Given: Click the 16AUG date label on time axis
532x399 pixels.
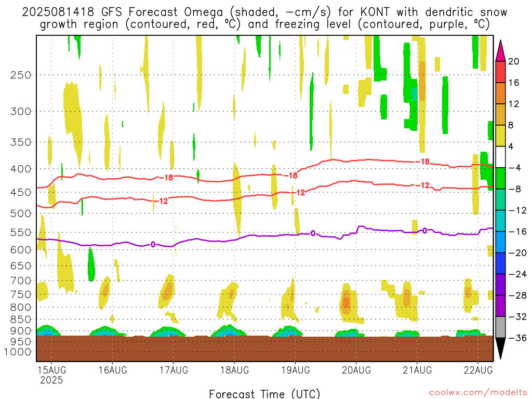Looking at the screenshot, I should pos(113,370).
